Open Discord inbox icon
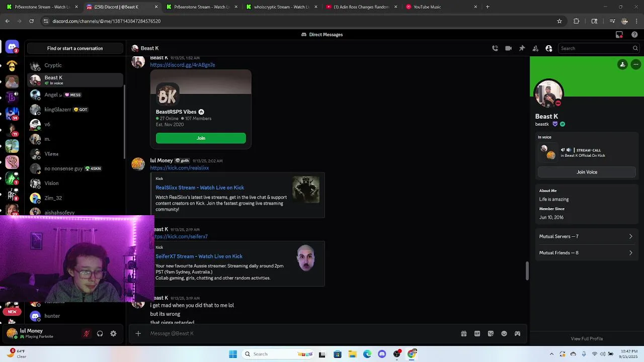This screenshot has width=644, height=362. 619,35
